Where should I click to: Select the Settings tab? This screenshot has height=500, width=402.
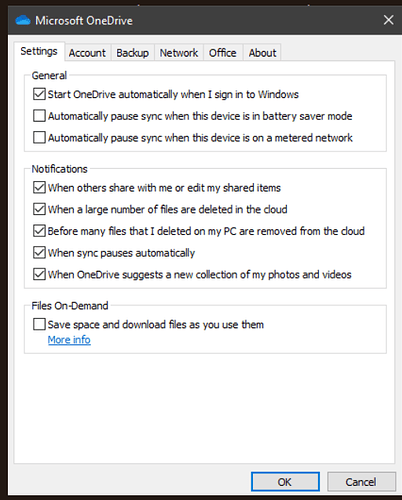coord(39,51)
